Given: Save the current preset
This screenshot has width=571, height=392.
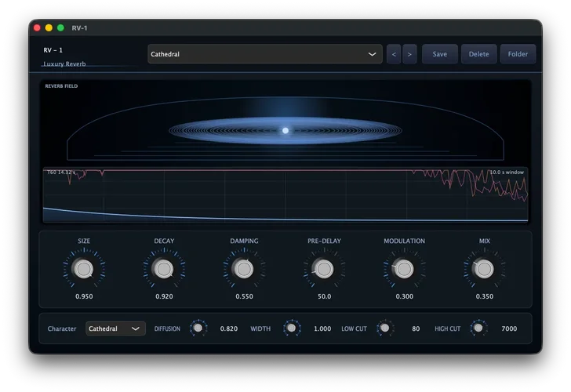Looking at the screenshot, I should 439,54.
